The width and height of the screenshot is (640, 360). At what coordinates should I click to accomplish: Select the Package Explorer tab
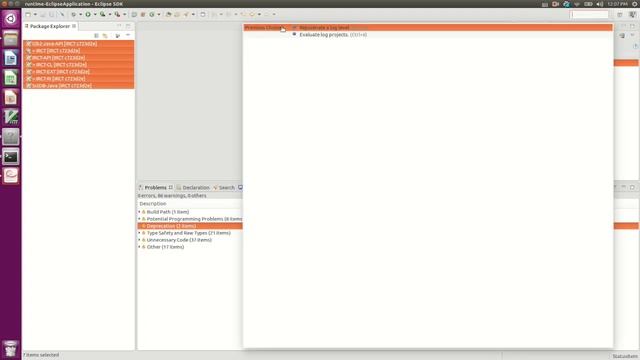tap(50, 26)
